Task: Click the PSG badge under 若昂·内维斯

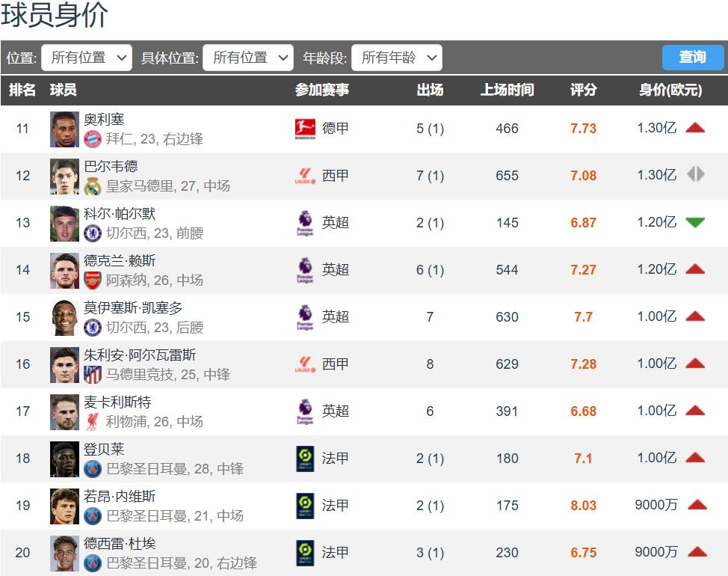Action: 93,516
